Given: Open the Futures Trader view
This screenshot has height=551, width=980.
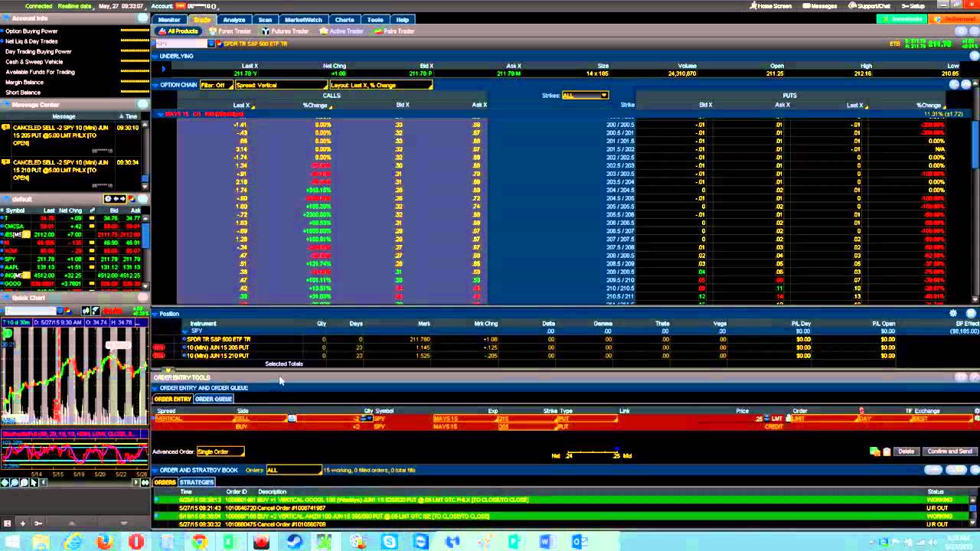Looking at the screenshot, I should [x=285, y=31].
